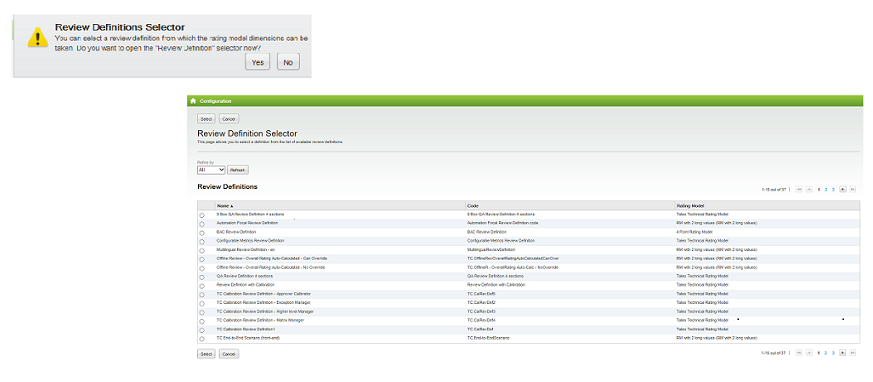The width and height of the screenshot is (873, 382).
Task: Click the name TC Calibration Review Definition – Approver Calibrator
Action: click(263, 293)
